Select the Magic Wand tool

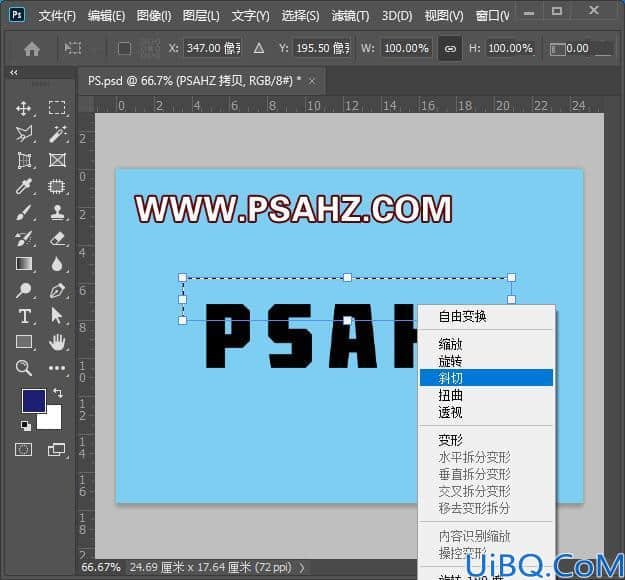[57, 134]
